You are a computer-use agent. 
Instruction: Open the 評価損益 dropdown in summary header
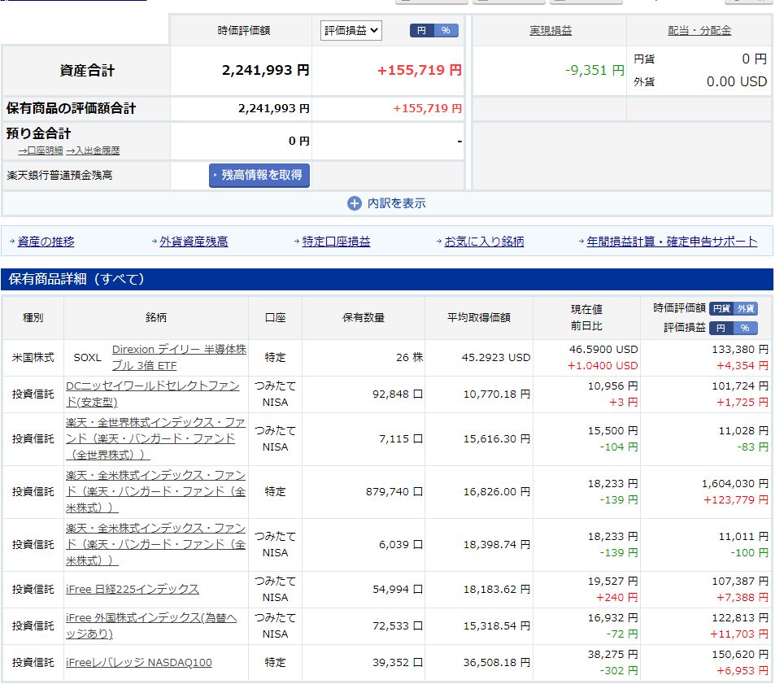click(x=351, y=30)
